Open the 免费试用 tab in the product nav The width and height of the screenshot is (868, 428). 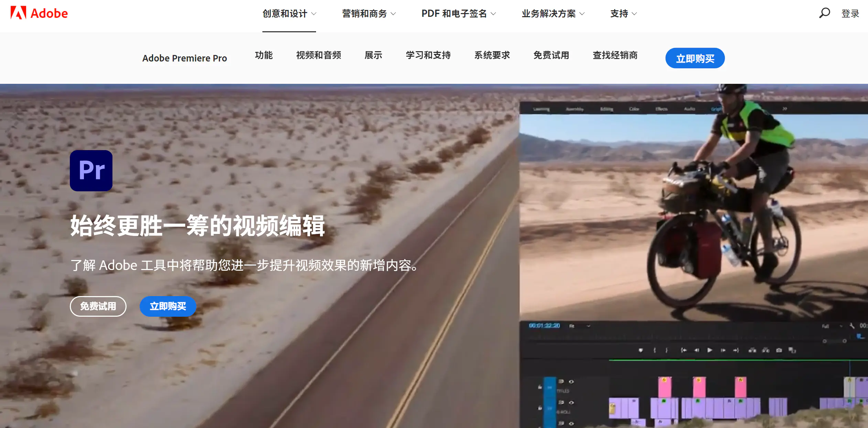tap(551, 55)
